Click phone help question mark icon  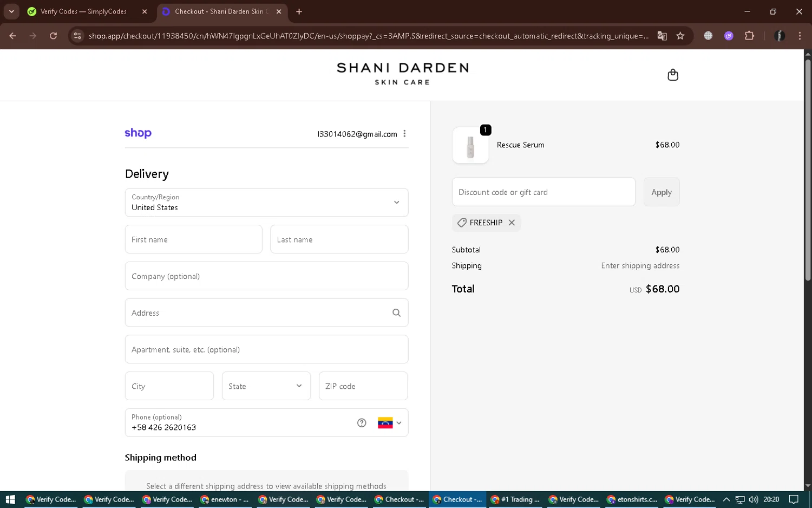(362, 423)
